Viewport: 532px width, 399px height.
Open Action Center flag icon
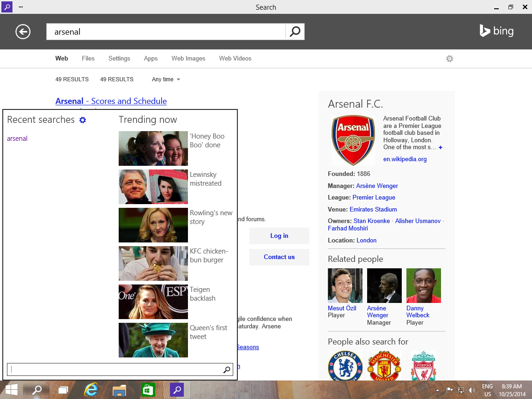(449, 390)
